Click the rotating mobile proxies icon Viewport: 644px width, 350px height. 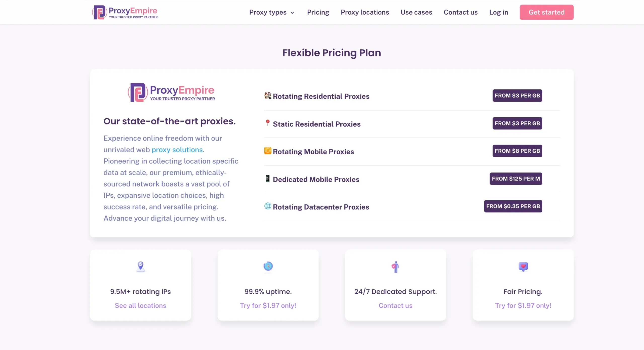click(267, 151)
